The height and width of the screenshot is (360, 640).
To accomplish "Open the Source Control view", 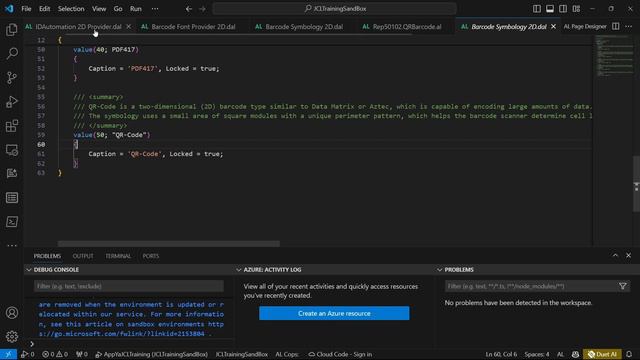I will [12, 78].
